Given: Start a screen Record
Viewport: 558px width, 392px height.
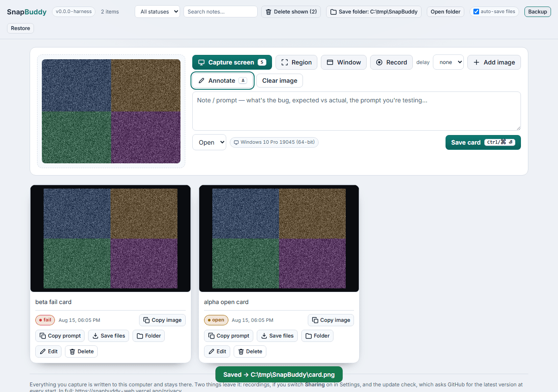Looking at the screenshot, I should click(x=391, y=62).
